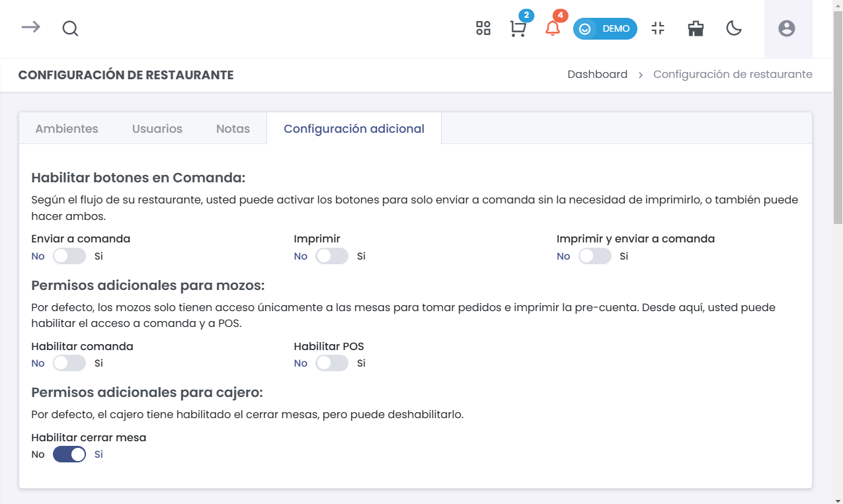Disable the Habilitar cerrar mesa switch
This screenshot has height=504, width=843.
69,454
